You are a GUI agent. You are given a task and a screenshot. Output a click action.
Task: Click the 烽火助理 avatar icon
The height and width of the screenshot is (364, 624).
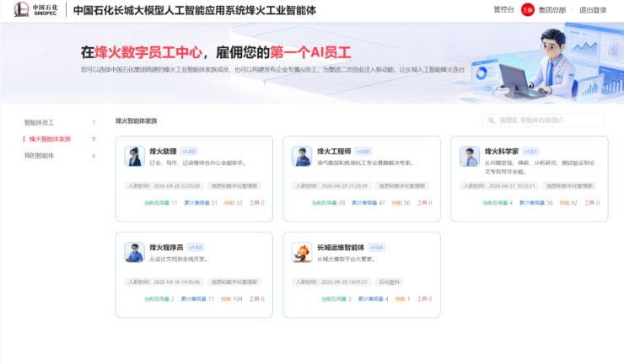(133, 156)
